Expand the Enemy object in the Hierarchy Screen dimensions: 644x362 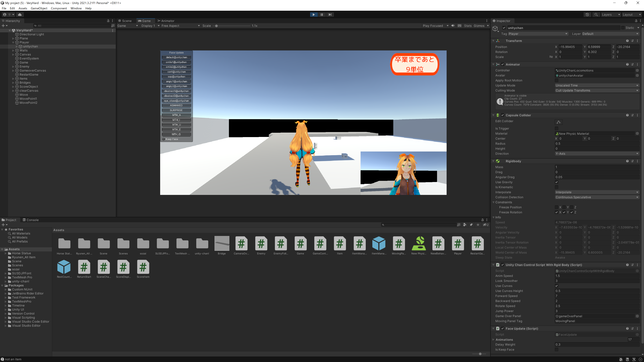[13, 67]
